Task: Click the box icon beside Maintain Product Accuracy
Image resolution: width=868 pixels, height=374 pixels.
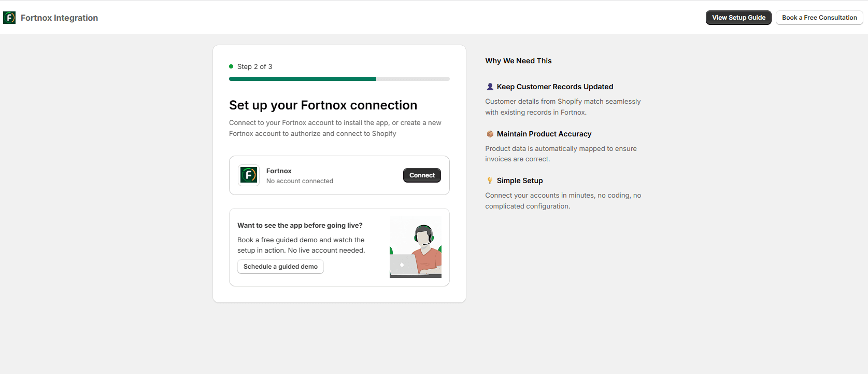Action: pos(490,134)
